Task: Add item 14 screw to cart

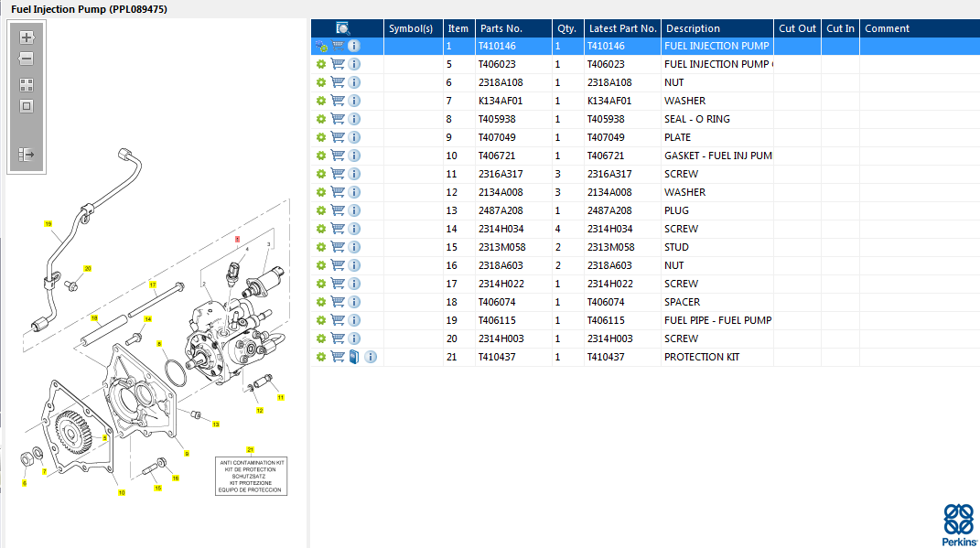Action: pyautogui.click(x=338, y=229)
